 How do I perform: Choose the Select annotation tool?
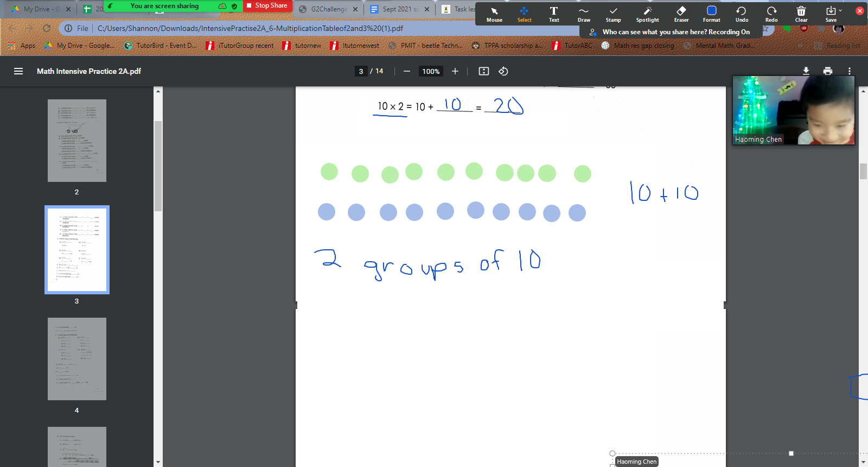tap(524, 14)
